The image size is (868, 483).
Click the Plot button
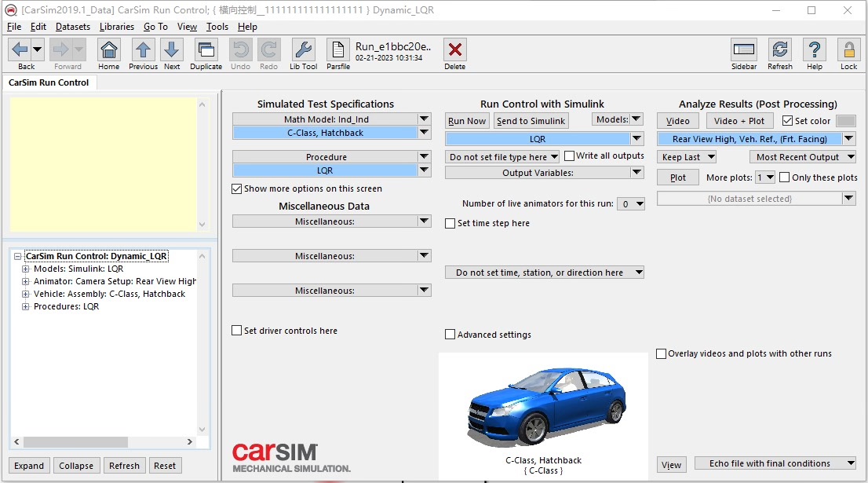[677, 177]
